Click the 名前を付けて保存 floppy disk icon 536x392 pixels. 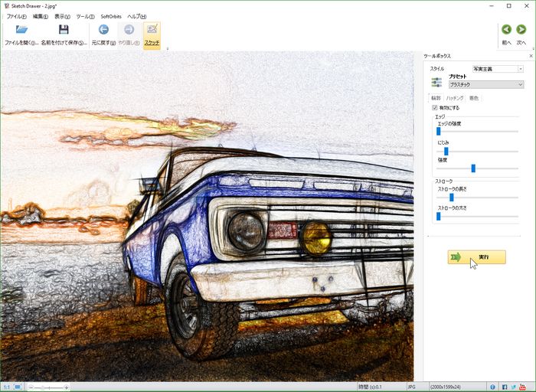64,30
